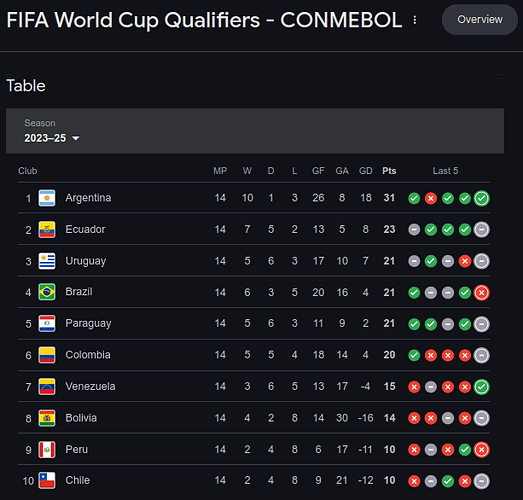Open the Paraguay team link
523x500 pixels.
[88, 324]
